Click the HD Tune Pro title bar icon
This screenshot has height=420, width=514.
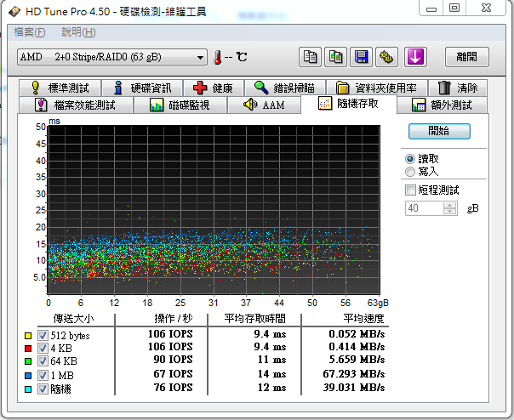pyautogui.click(x=14, y=12)
